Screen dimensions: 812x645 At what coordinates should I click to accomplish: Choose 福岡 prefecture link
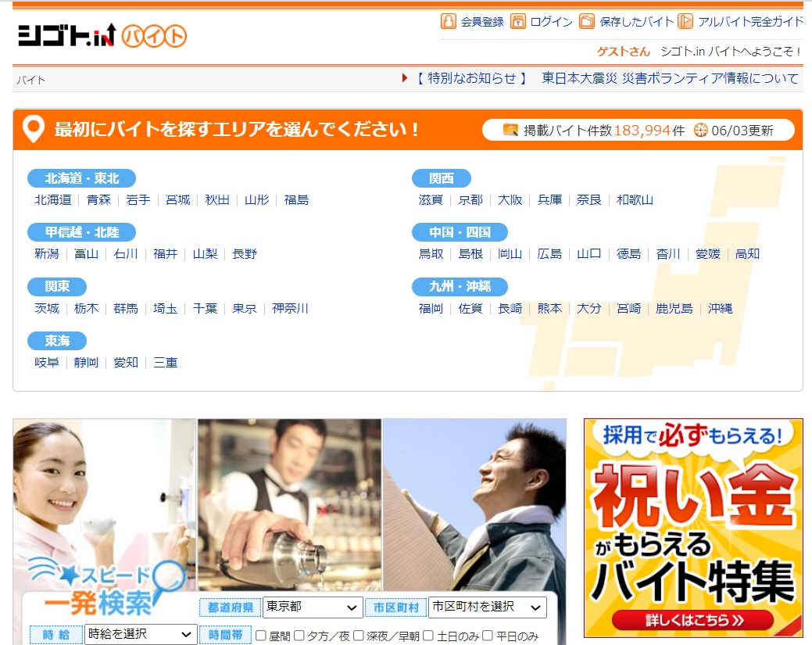(x=431, y=309)
